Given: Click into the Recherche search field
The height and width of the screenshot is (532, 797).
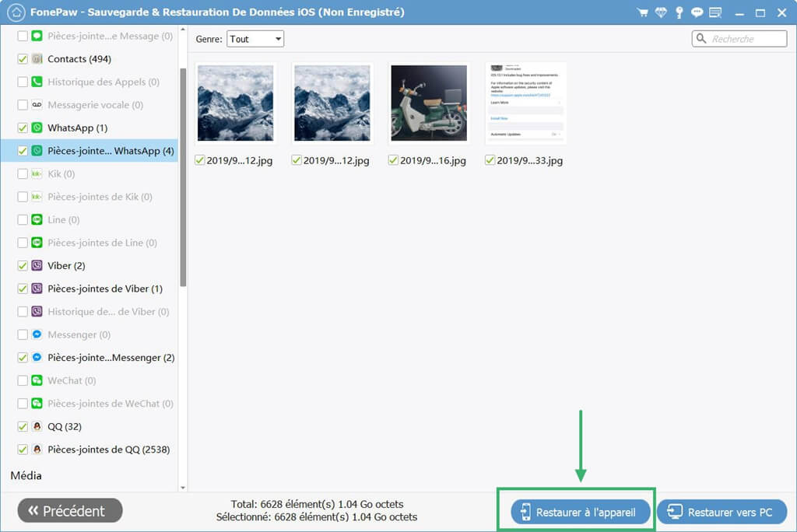Looking at the screenshot, I should (739, 39).
